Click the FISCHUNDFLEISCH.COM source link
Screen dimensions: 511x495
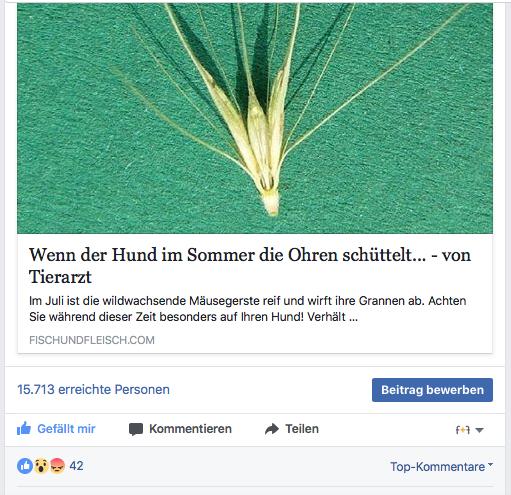[x=92, y=340]
